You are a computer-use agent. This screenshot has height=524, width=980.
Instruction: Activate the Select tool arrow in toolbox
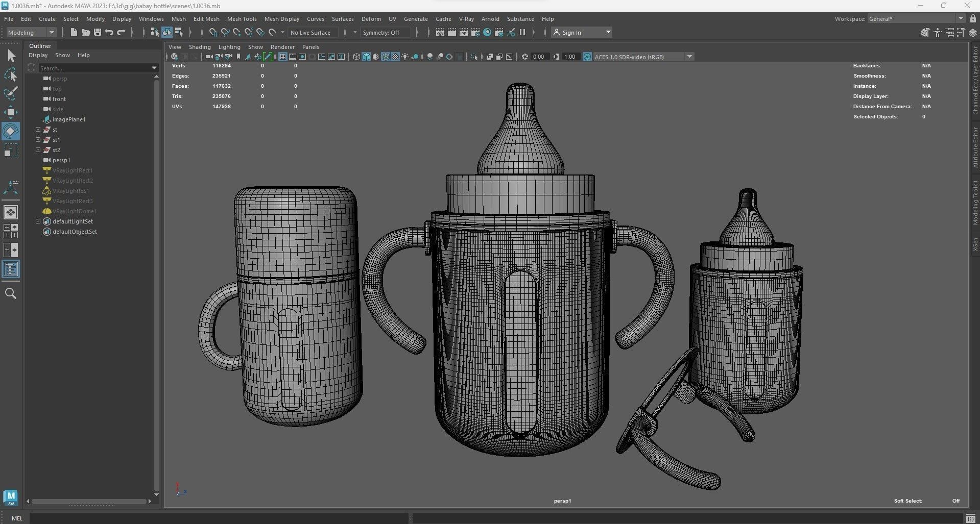[x=11, y=56]
